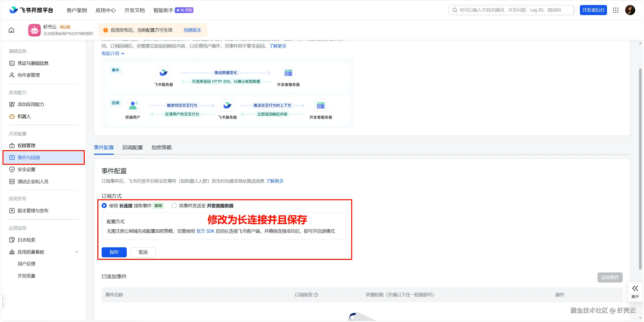Image resolution: width=644 pixels, height=322 pixels.
Task: Click the 虾壳云 app logo in sidebar
Action: click(34, 30)
